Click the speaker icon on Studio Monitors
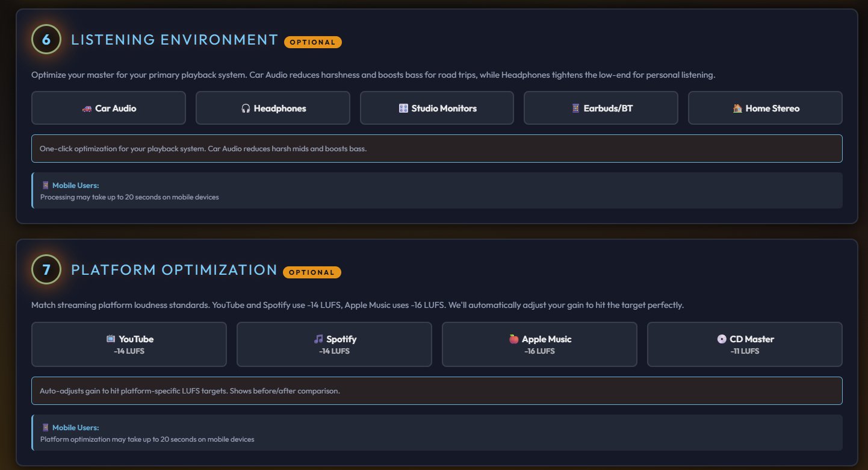The width and height of the screenshot is (868, 470). 403,108
